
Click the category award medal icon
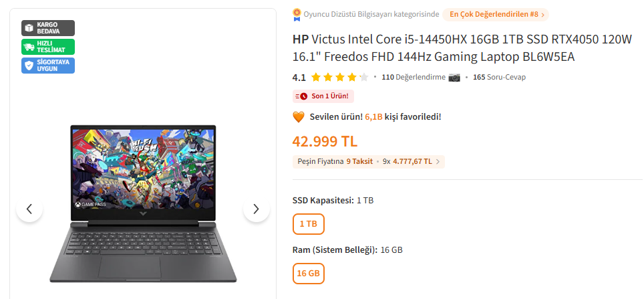click(x=297, y=14)
